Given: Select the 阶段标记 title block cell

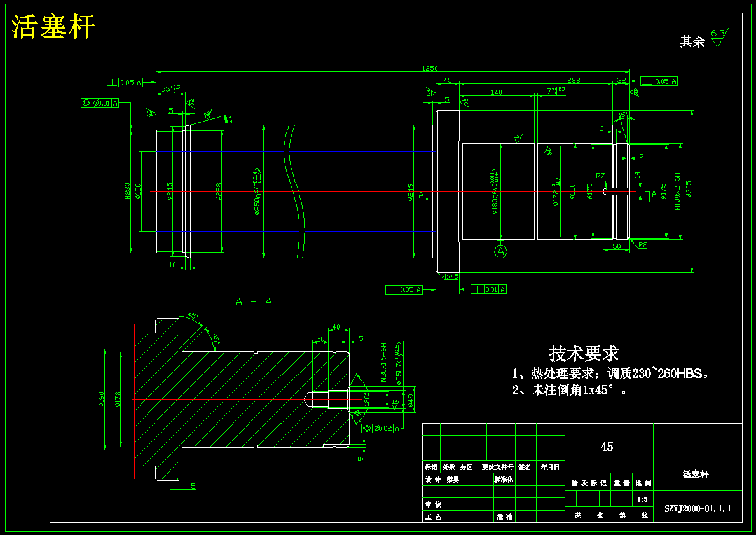Looking at the screenshot, I should click(x=589, y=483).
